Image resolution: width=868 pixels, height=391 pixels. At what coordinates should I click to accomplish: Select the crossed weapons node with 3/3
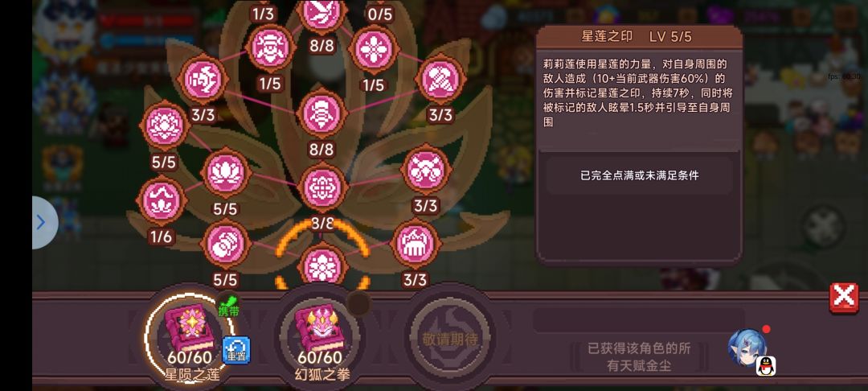coord(426,169)
